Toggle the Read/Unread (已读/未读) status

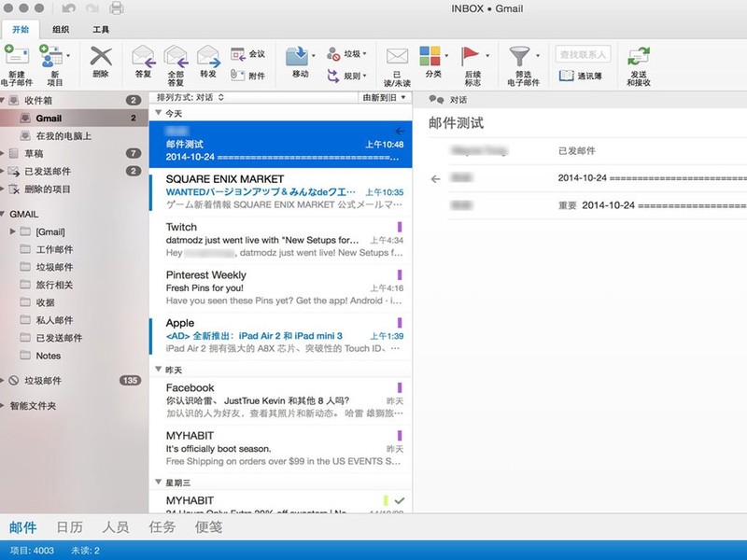(398, 57)
